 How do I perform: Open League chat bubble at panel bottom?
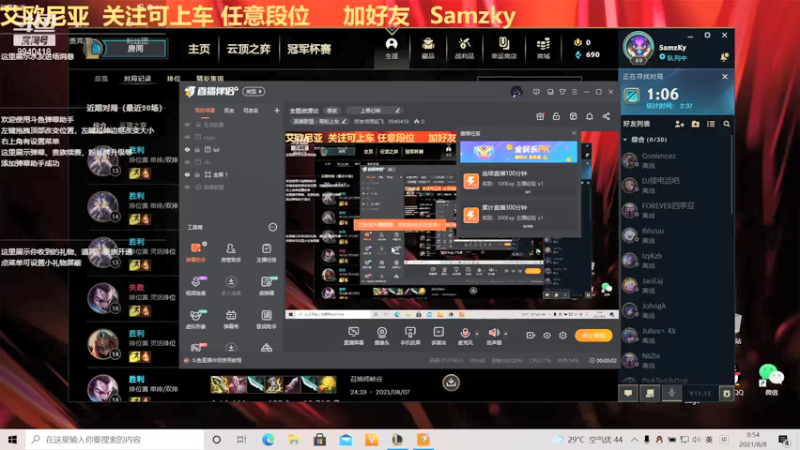(628, 393)
